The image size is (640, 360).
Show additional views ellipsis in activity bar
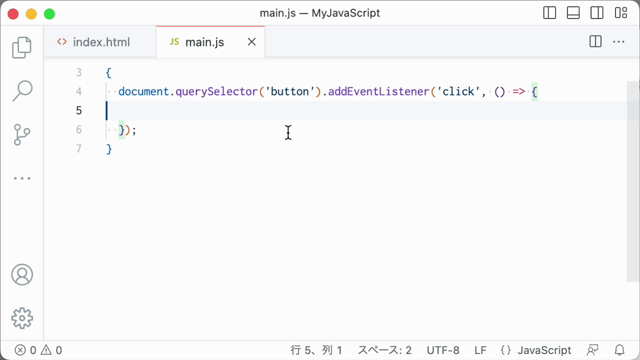pos(22,178)
